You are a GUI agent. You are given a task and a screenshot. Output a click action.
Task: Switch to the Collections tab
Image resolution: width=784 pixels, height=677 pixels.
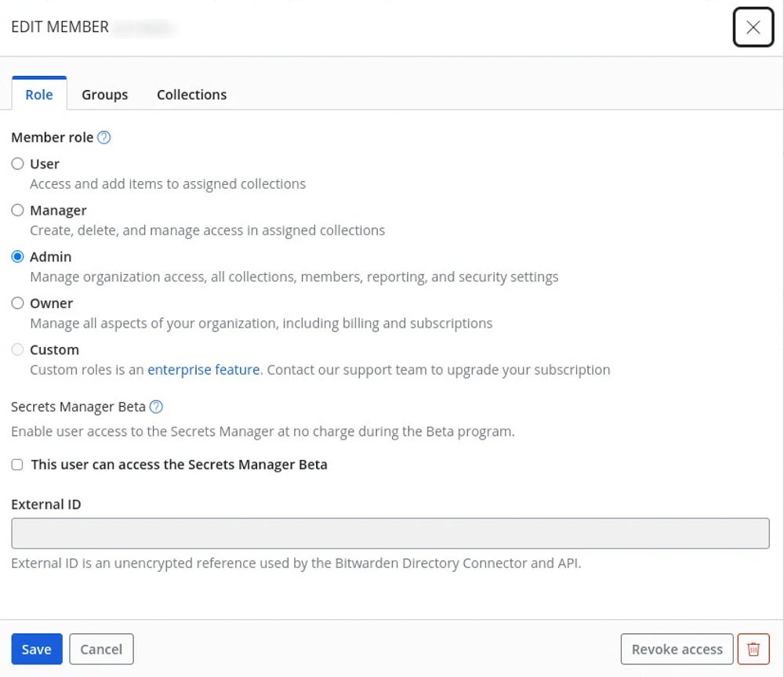click(191, 94)
